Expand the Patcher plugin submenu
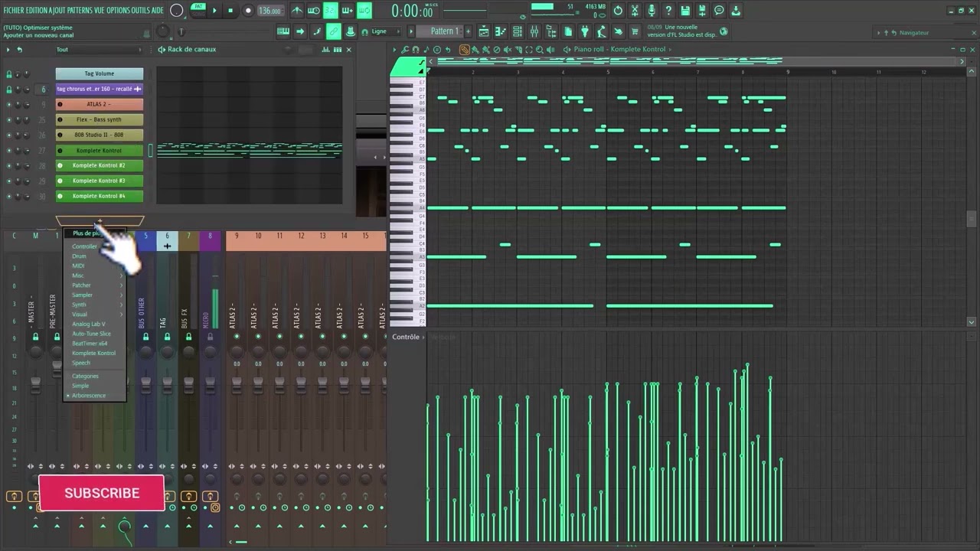980x551 pixels. tap(95, 285)
